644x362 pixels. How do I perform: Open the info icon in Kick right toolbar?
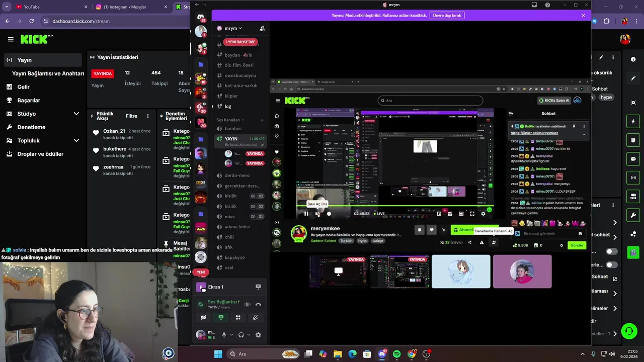point(633,59)
